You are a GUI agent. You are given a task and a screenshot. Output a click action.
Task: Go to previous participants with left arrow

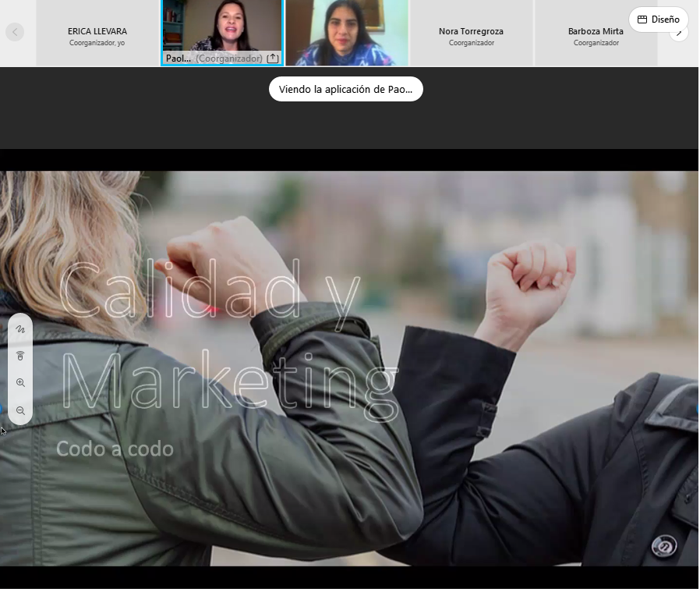tap(15, 32)
